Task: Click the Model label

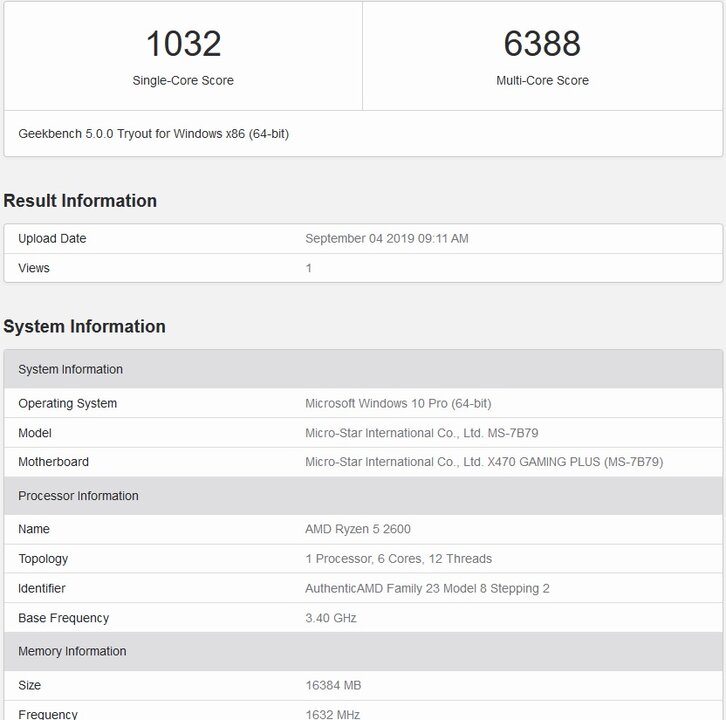Action: tap(35, 433)
